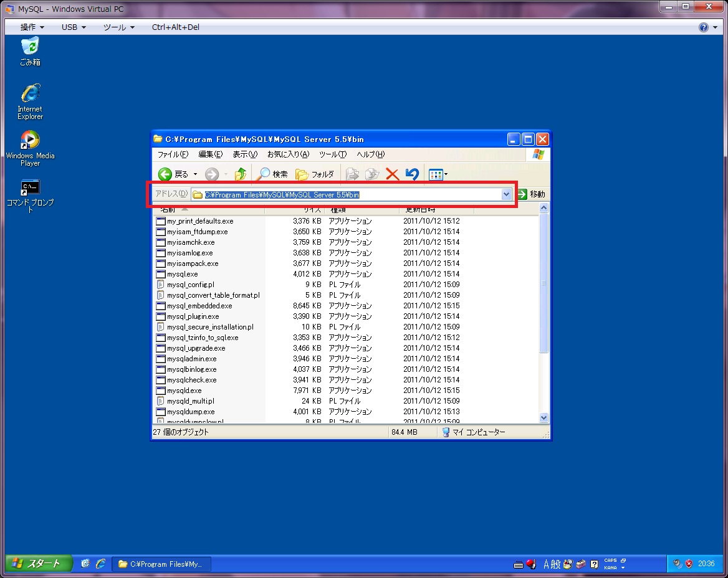Click the mysql_config.pl file icon
The width and height of the screenshot is (728, 578).
click(x=161, y=285)
